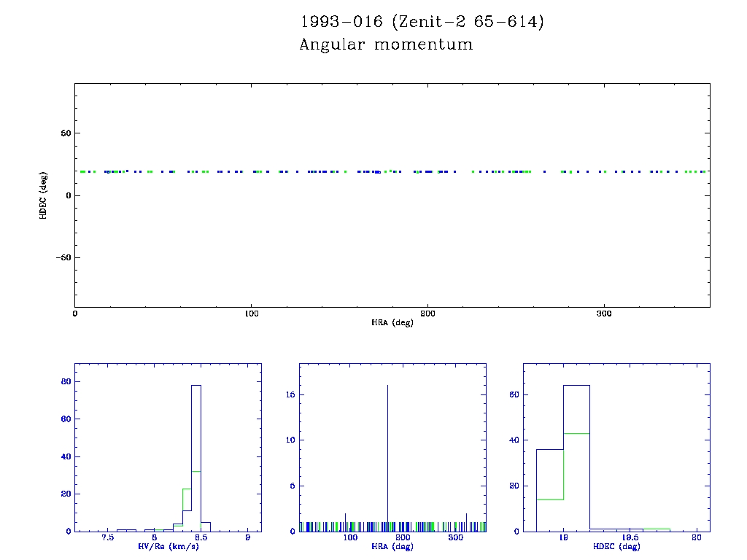Click the "-50" tick label on the scatter plot
This screenshot has width=747, height=560.
(62, 257)
